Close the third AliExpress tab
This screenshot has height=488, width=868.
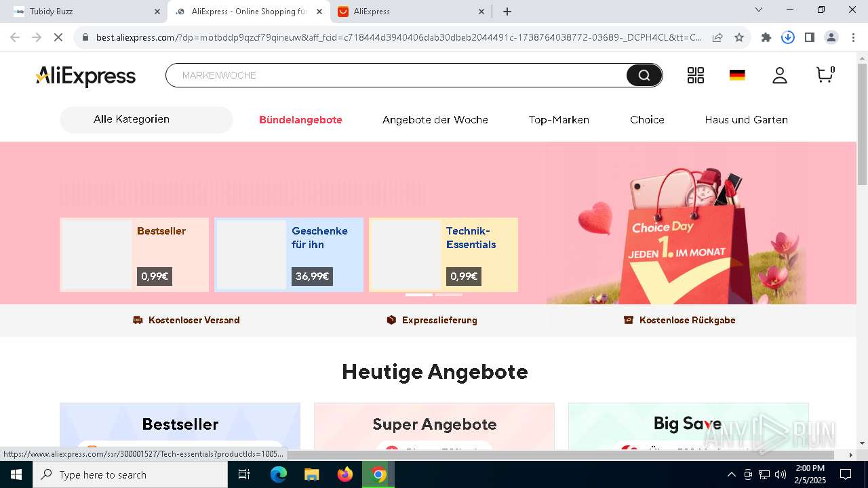click(x=481, y=12)
